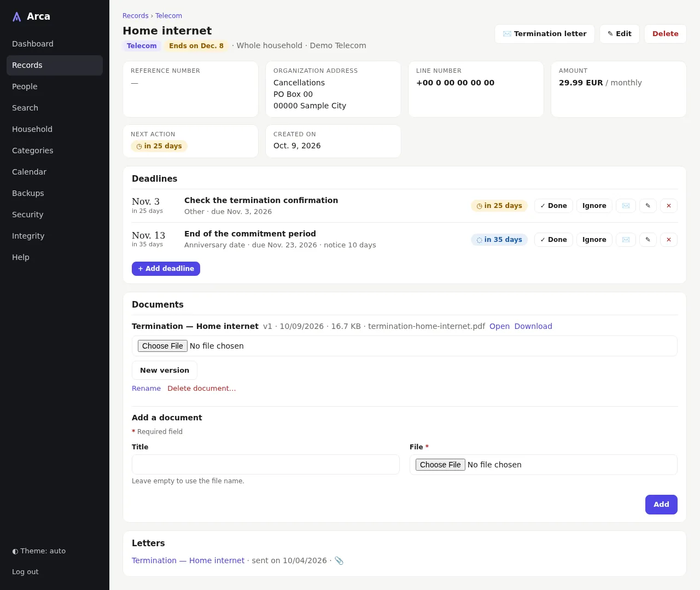Viewport: 700px width, 590px height.
Task: Generate a Termination letter
Action: (x=545, y=34)
